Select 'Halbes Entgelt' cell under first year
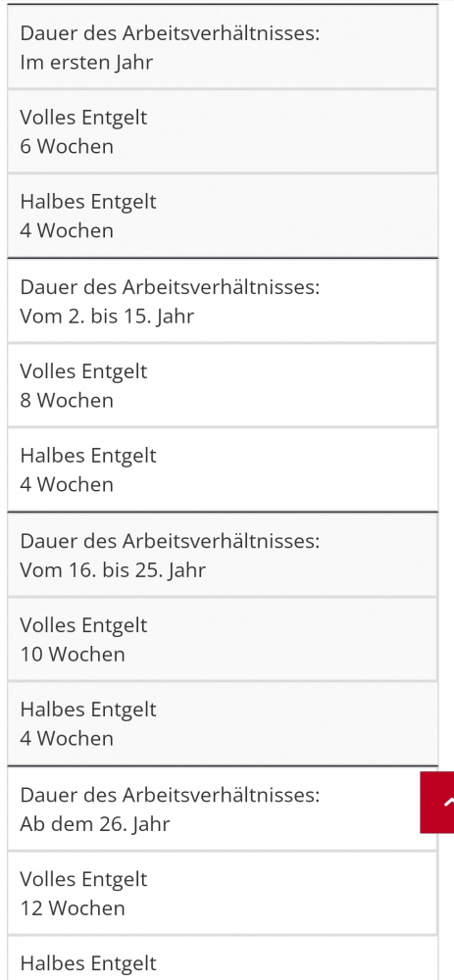This screenshot has width=454, height=980. (223, 216)
